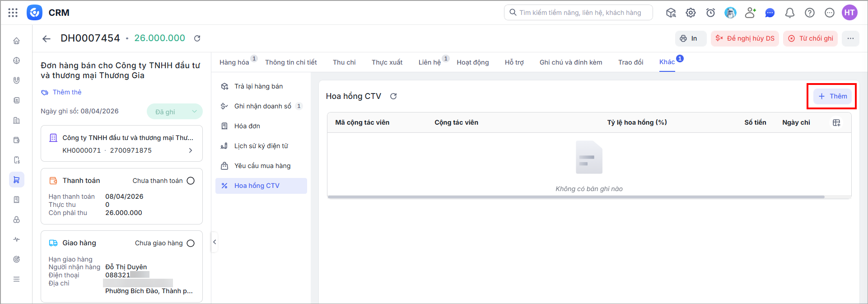This screenshot has width=868, height=304.
Task: Collapse the left order details panel
Action: [215, 242]
